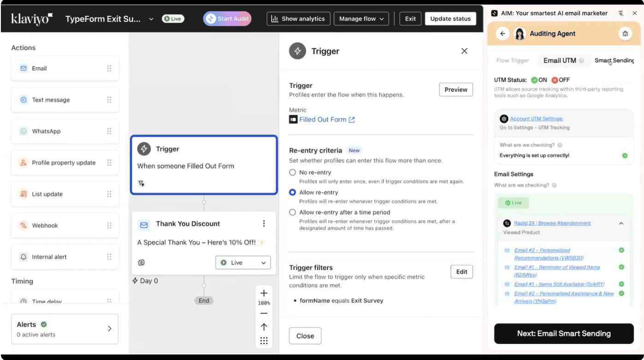Click the bug icon in Auditing Agent header

click(x=625, y=34)
